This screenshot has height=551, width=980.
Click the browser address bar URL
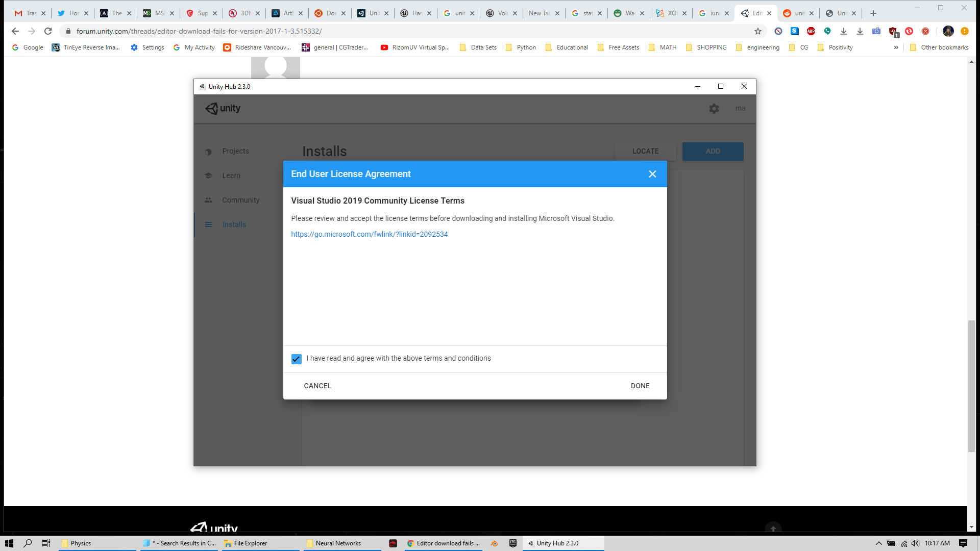coord(199,31)
